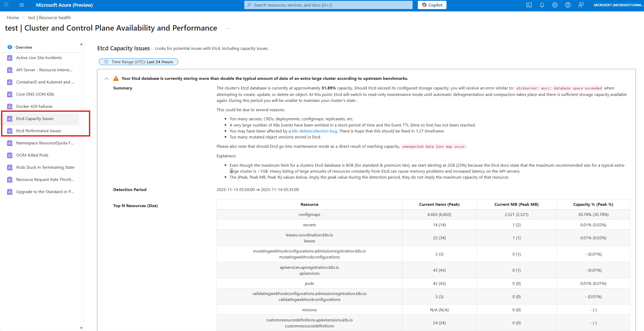Open the notifications bell
The width and height of the screenshot is (644, 331).
click(542, 5)
